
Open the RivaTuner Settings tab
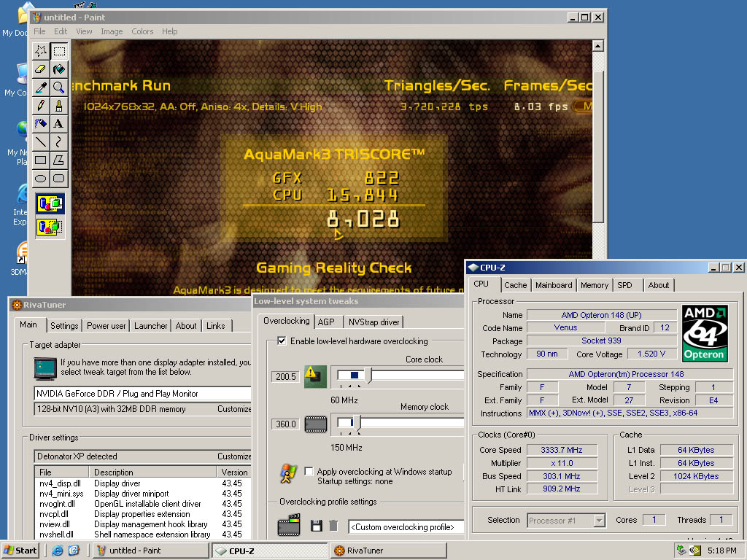64,326
